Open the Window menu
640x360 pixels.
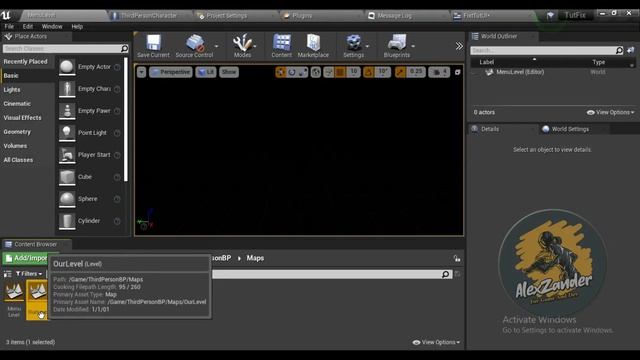click(52, 27)
